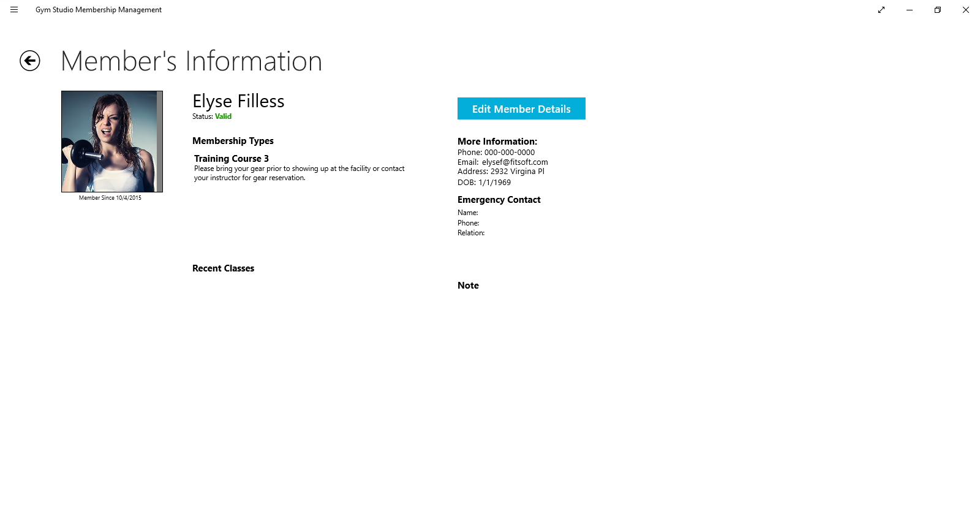Click the Note heading

click(x=468, y=286)
